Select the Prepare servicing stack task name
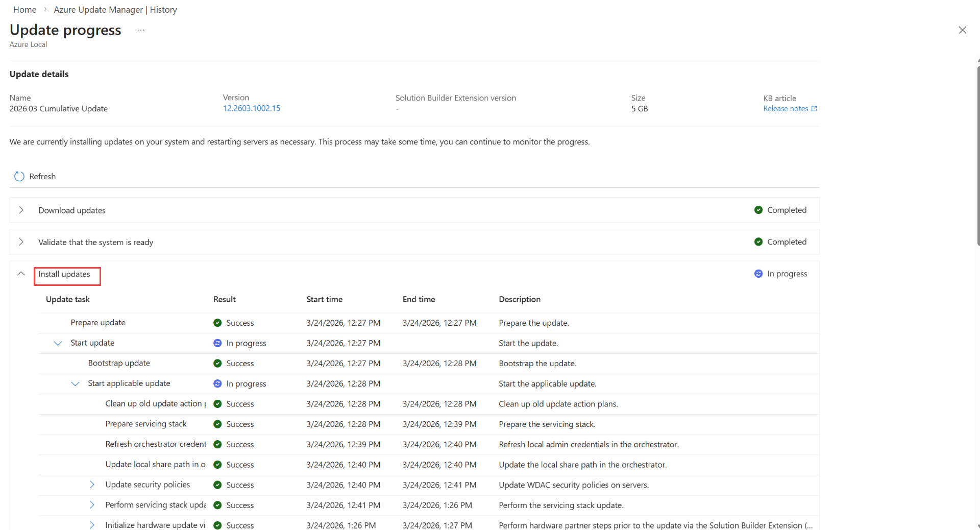 (146, 424)
